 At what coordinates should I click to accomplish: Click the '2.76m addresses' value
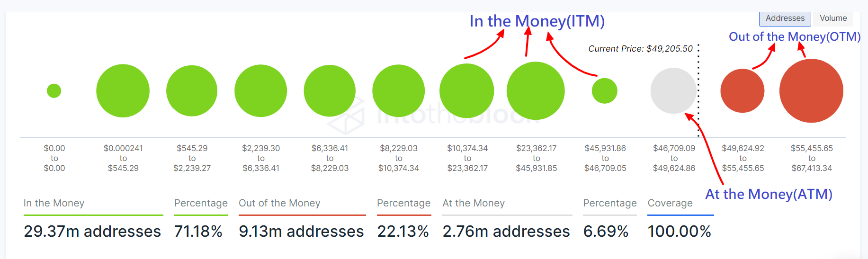click(506, 232)
